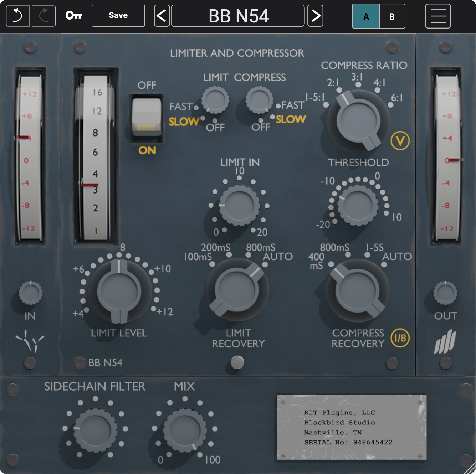476x474 pixels.
Task: Click the LIMITER AND COMPRESSOR header
Action: (x=237, y=53)
